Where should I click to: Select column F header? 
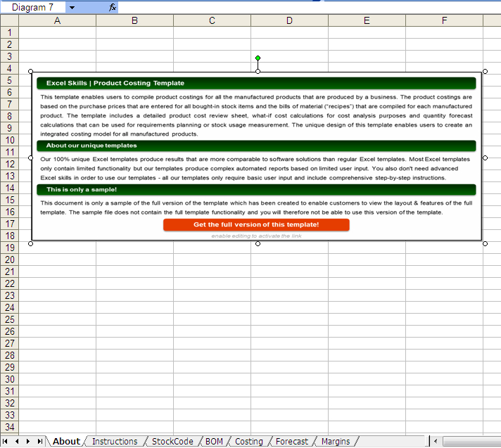[444, 20]
